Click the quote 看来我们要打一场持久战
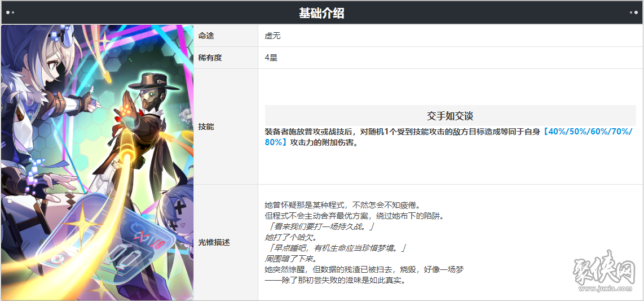The width and height of the screenshot is (644, 301). (x=321, y=226)
